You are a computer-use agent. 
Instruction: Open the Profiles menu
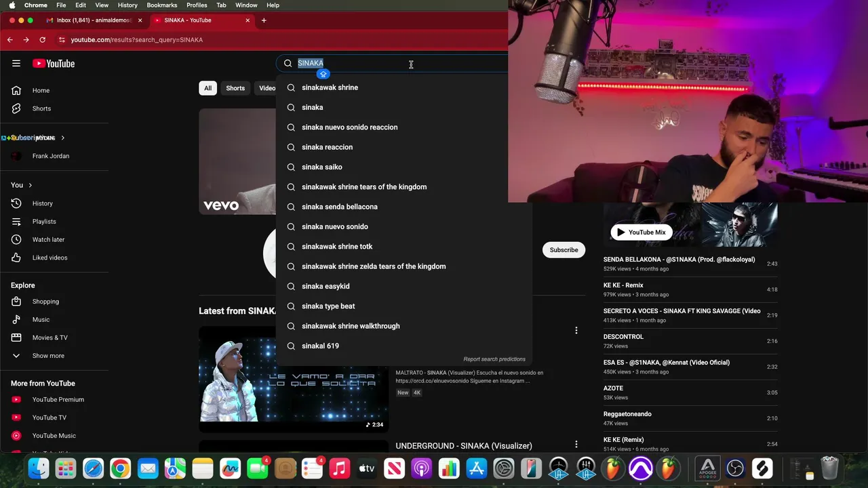click(x=197, y=5)
